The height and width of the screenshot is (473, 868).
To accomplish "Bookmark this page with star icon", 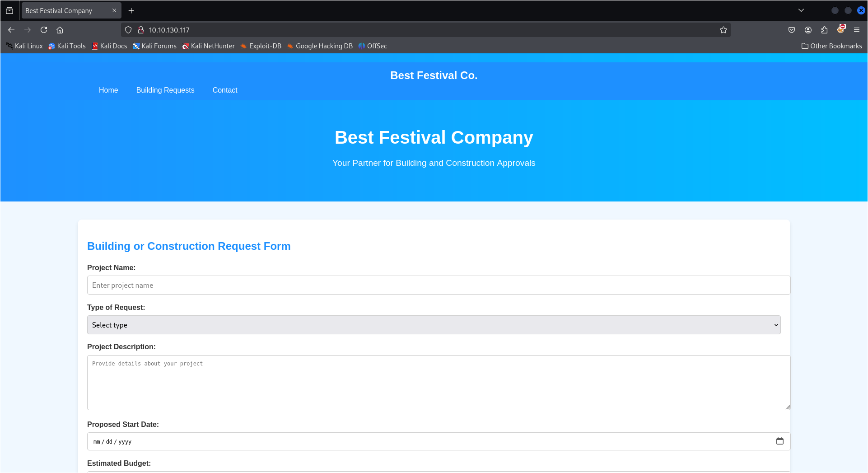I will click(x=723, y=30).
